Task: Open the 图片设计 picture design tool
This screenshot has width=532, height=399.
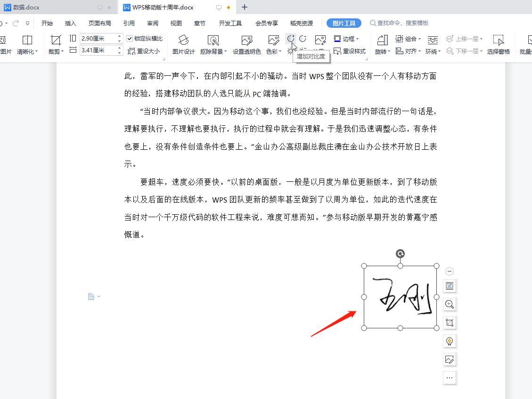Action: pos(183,45)
